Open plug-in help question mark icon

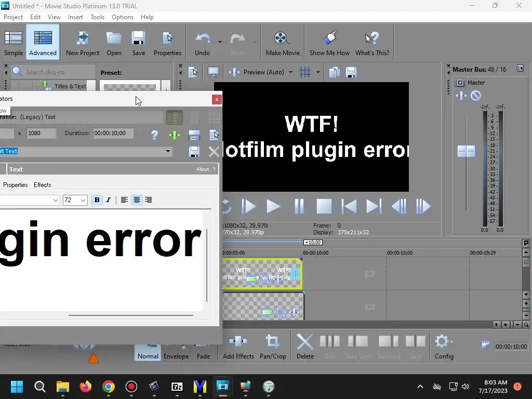click(x=154, y=135)
